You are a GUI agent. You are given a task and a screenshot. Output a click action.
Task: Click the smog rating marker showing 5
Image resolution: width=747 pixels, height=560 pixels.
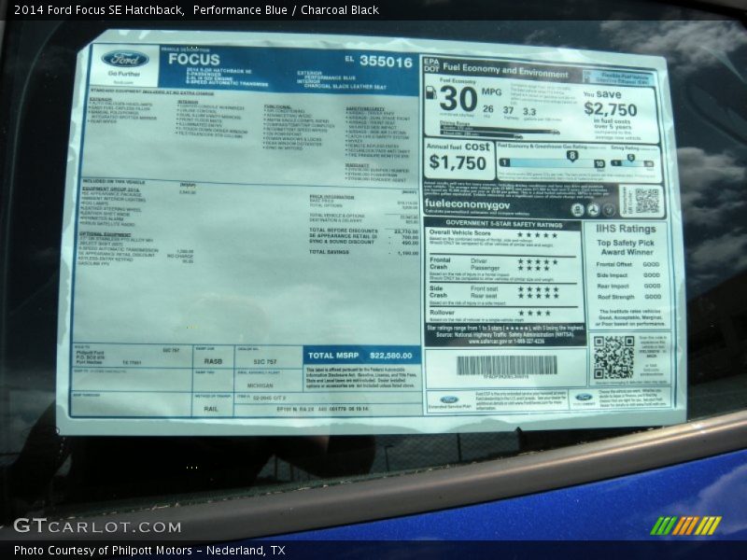point(631,158)
